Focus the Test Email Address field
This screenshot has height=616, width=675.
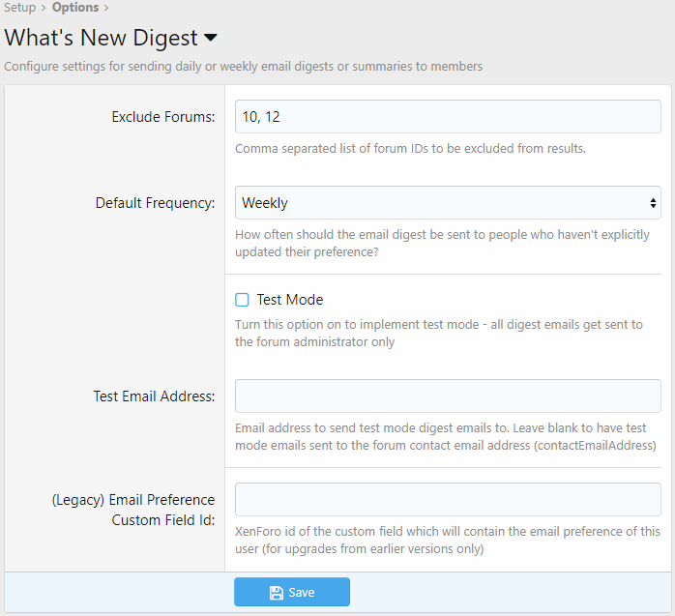point(448,396)
